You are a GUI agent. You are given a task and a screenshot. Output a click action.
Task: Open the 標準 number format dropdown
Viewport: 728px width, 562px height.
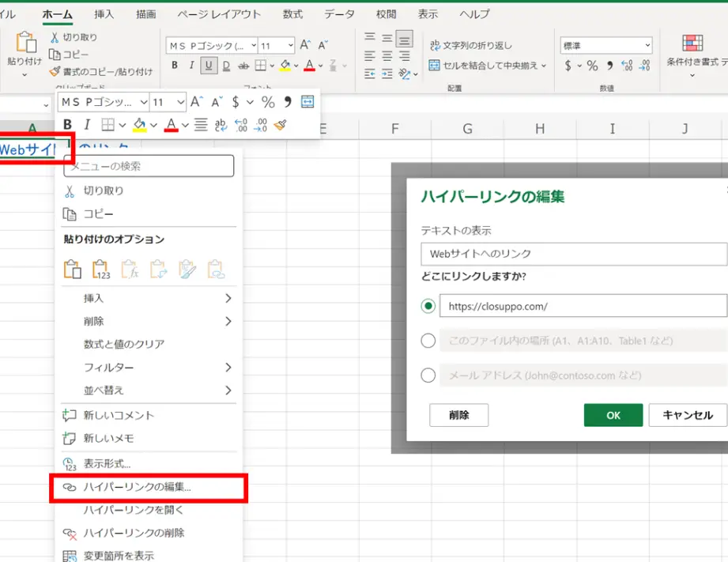click(x=605, y=45)
